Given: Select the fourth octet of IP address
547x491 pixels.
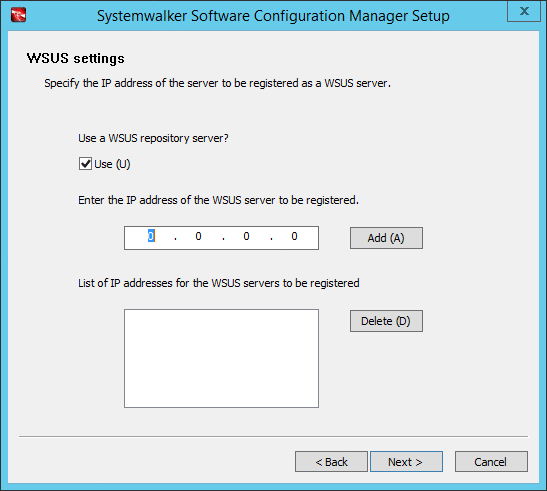Looking at the screenshot, I should [x=294, y=236].
